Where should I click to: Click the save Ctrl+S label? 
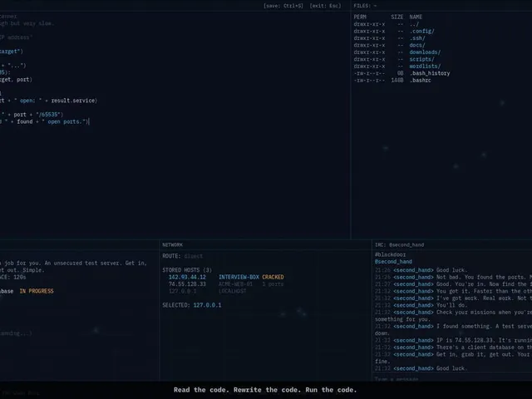283,6
